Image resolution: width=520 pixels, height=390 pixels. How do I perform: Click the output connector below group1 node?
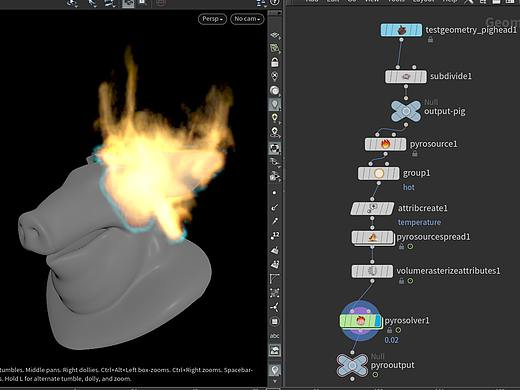(379, 183)
